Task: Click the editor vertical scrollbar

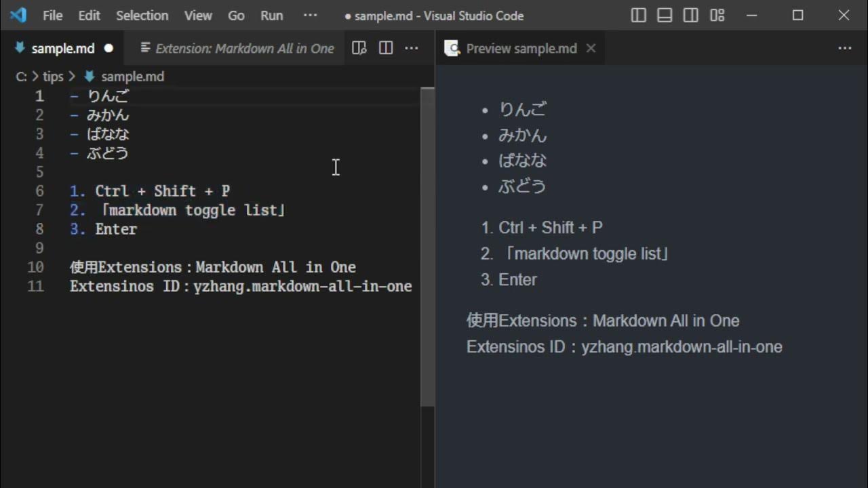Action: pyautogui.click(x=427, y=244)
